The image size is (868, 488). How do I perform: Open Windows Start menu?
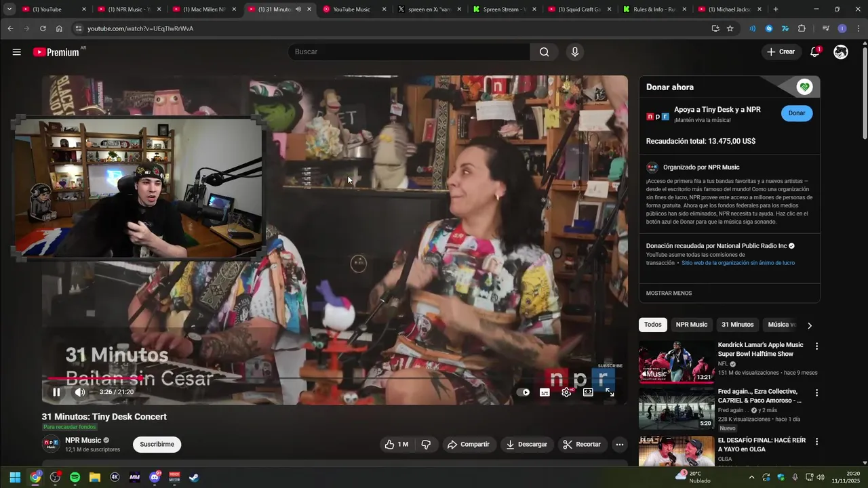pyautogui.click(x=15, y=477)
